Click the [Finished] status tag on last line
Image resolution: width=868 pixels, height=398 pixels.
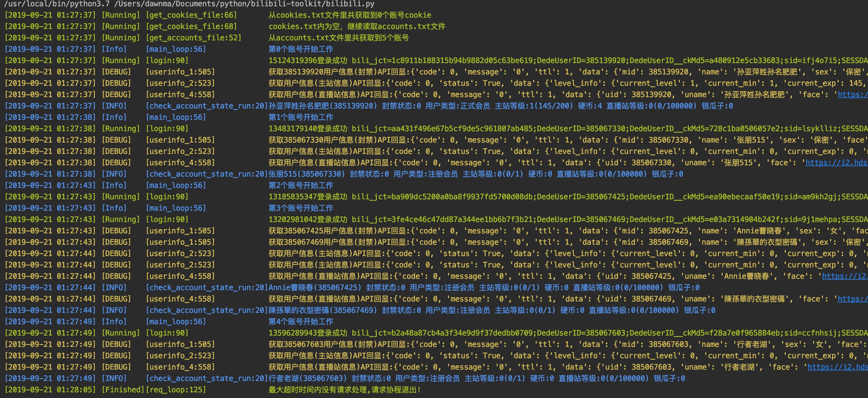123,390
